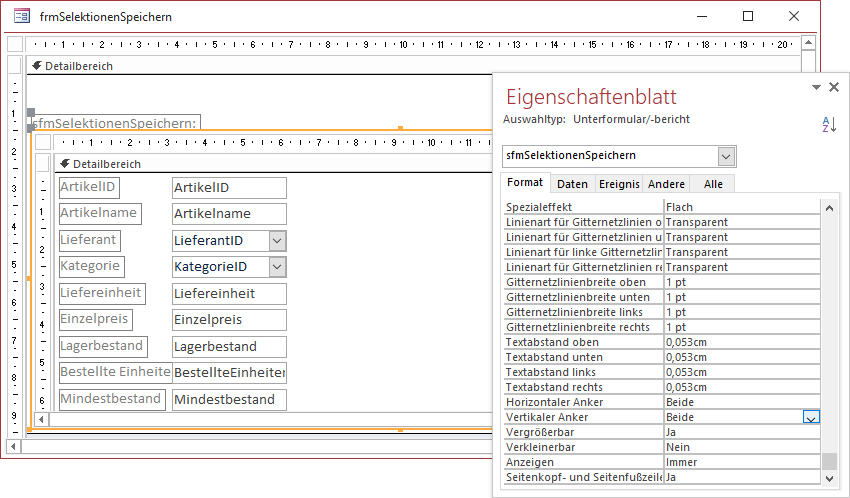Click the Verkleinerbar value Nein
The width and height of the screenshot is (850, 498).
742,447
